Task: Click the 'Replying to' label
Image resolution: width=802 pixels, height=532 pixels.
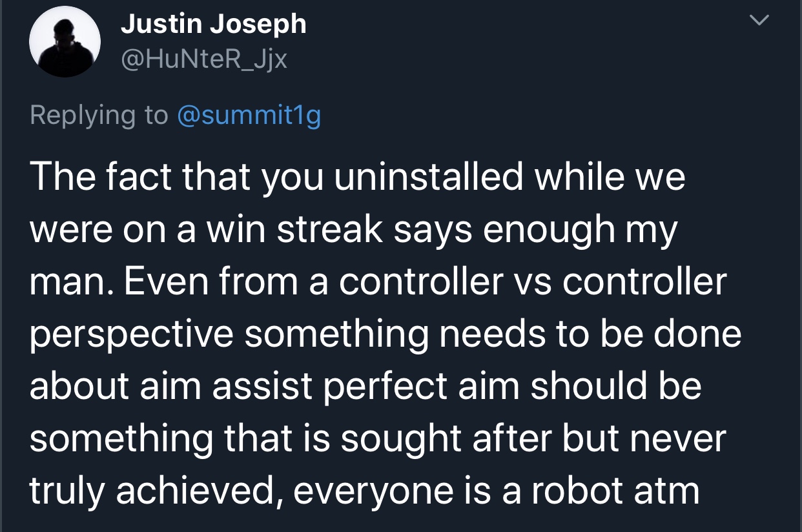Action: pyautogui.click(x=99, y=116)
